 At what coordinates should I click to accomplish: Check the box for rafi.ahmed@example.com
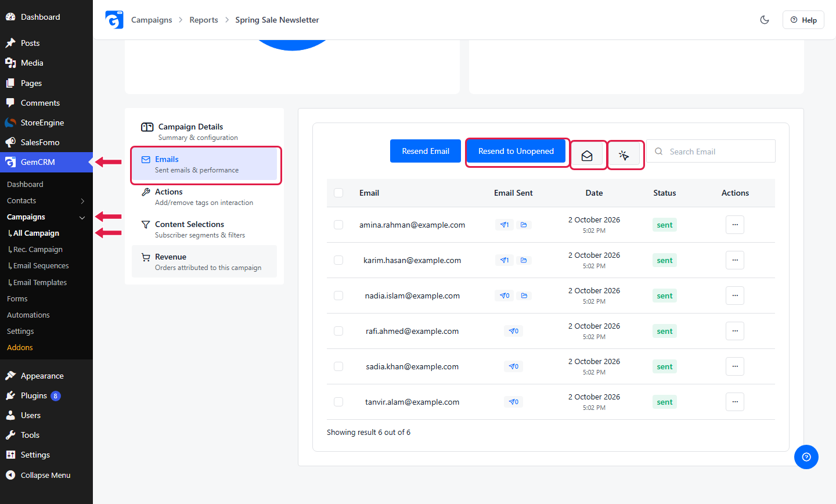pyautogui.click(x=338, y=331)
